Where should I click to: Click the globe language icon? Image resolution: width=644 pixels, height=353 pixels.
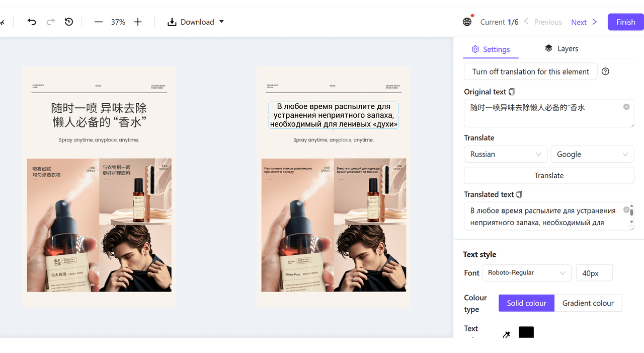(x=467, y=22)
